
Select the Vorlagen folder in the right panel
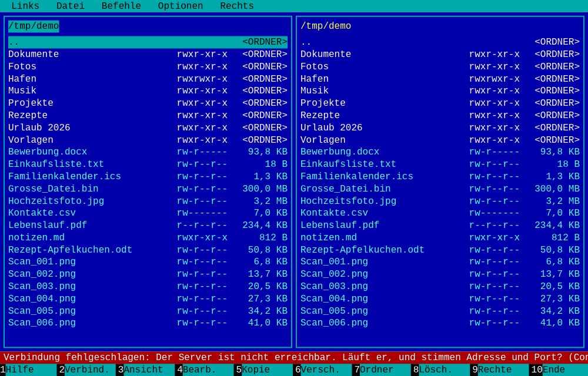[440, 140]
